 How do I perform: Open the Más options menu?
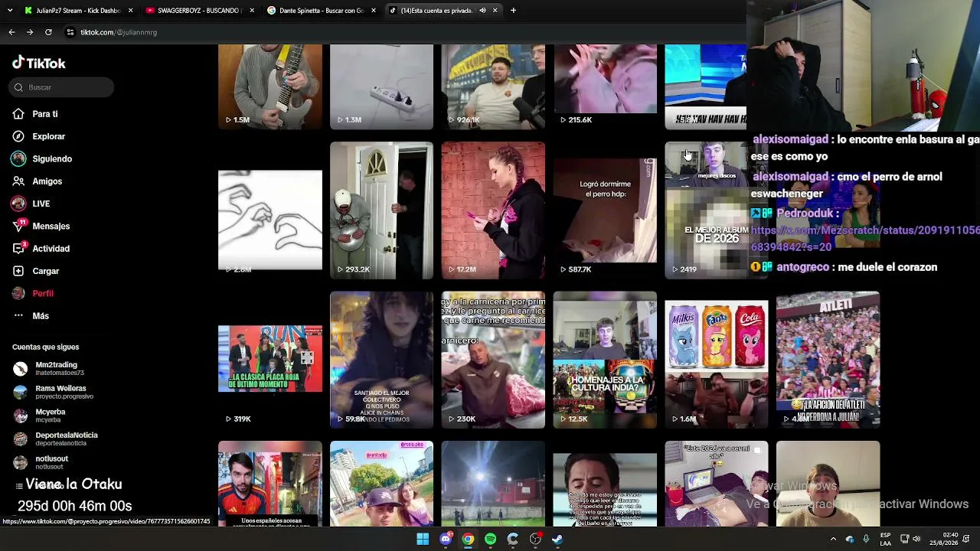tap(41, 316)
